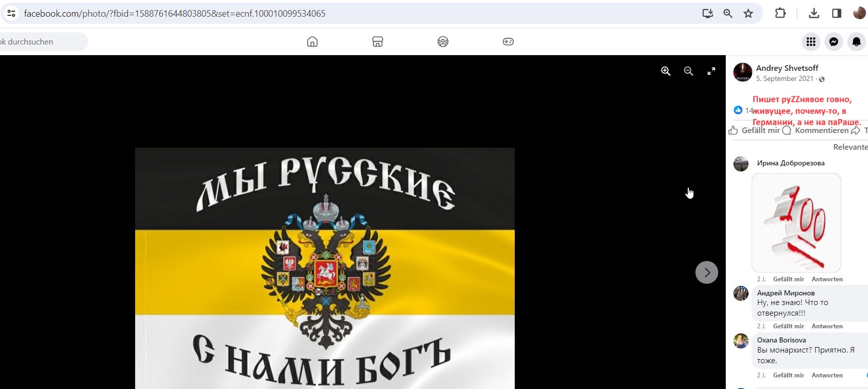The height and width of the screenshot is (389, 868).
Task: Open the 100 sticker image in comment
Action: click(796, 223)
